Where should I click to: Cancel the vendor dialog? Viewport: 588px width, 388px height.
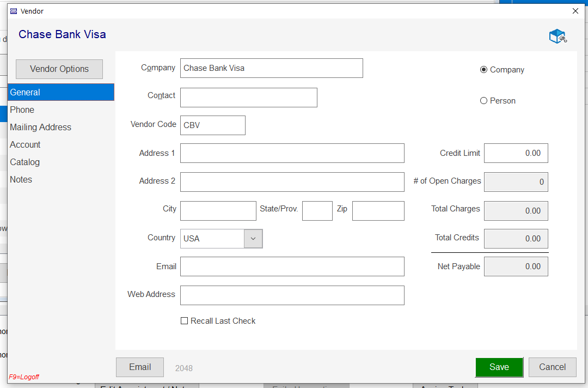coord(553,367)
